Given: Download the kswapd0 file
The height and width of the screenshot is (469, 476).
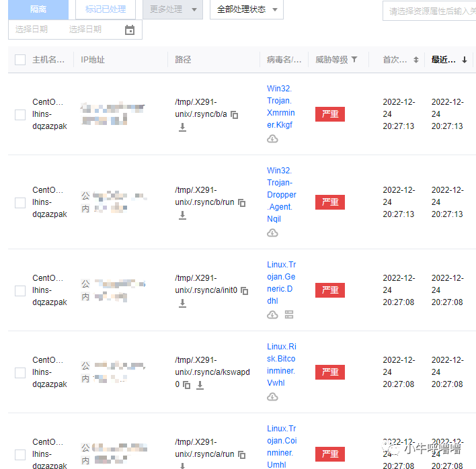Looking at the screenshot, I should [200, 384].
